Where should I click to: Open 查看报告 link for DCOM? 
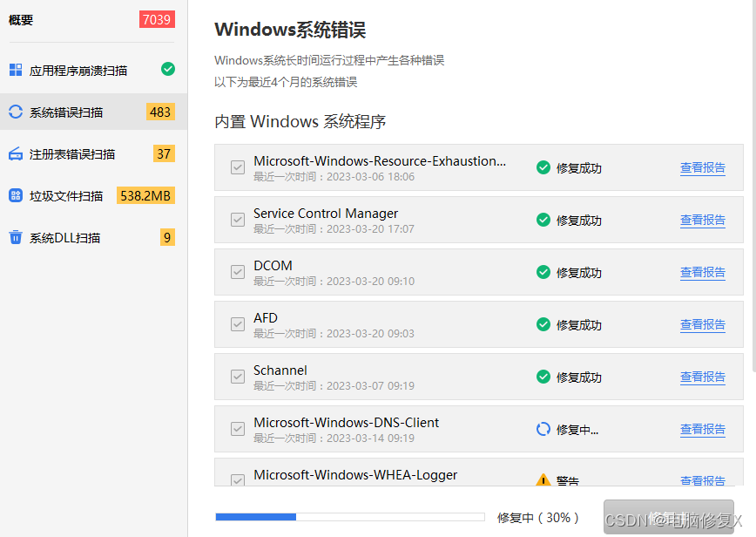pos(703,273)
